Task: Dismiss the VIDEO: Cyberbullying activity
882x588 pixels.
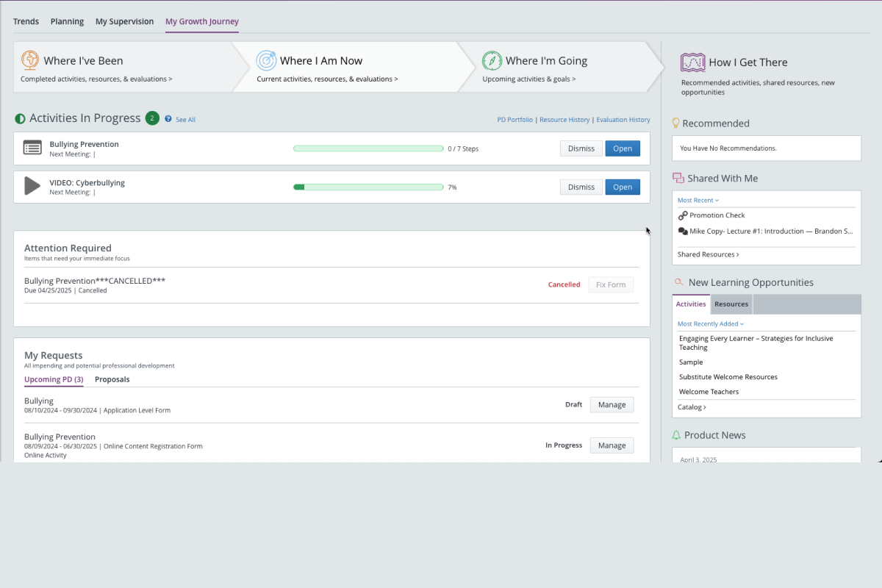Action: pos(581,187)
